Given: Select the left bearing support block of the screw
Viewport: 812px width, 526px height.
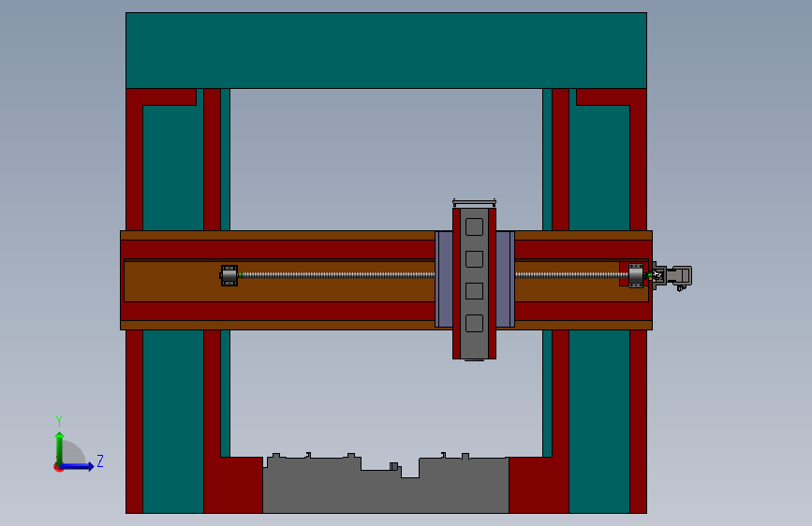Looking at the screenshot, I should [x=229, y=275].
